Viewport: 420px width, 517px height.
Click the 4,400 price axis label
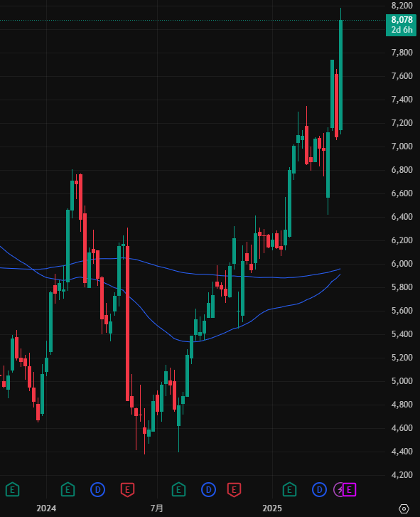coord(402,452)
